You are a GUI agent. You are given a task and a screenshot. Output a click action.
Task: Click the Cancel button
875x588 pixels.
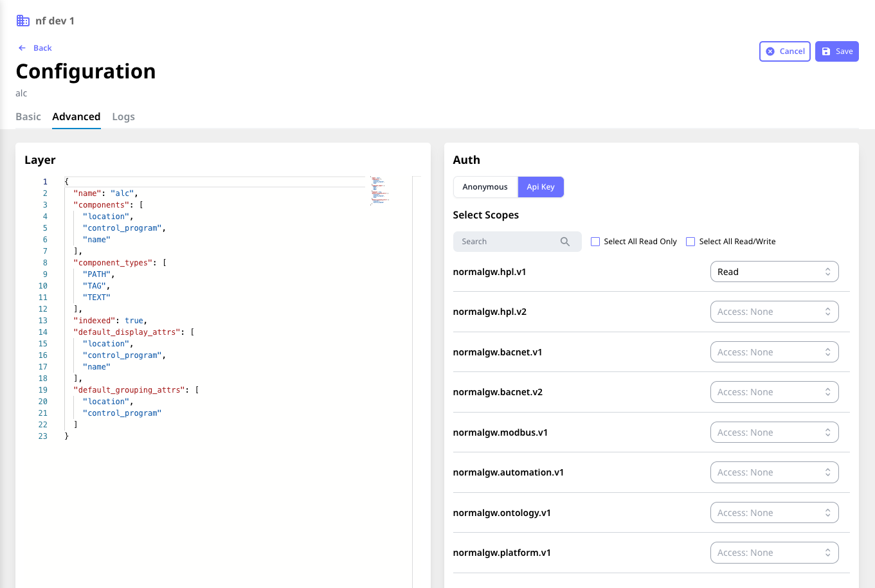[785, 51]
